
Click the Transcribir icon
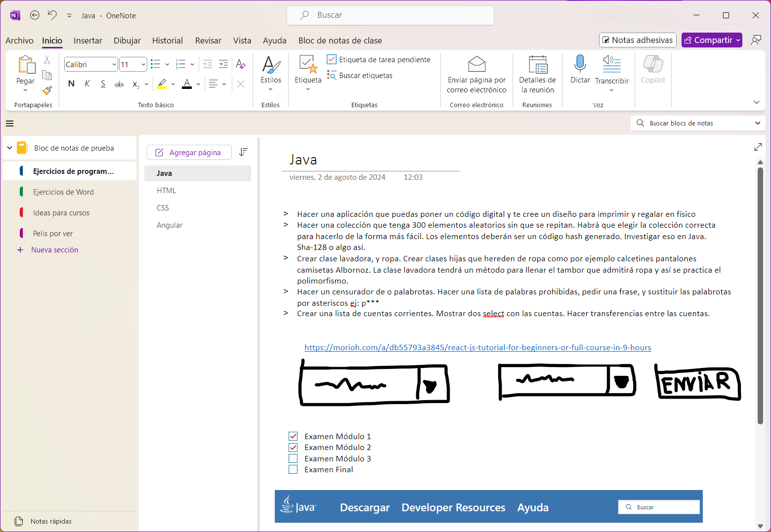[x=612, y=64]
